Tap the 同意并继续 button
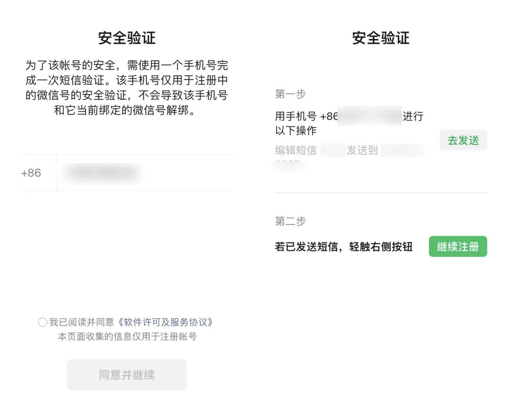 pyautogui.click(x=126, y=375)
